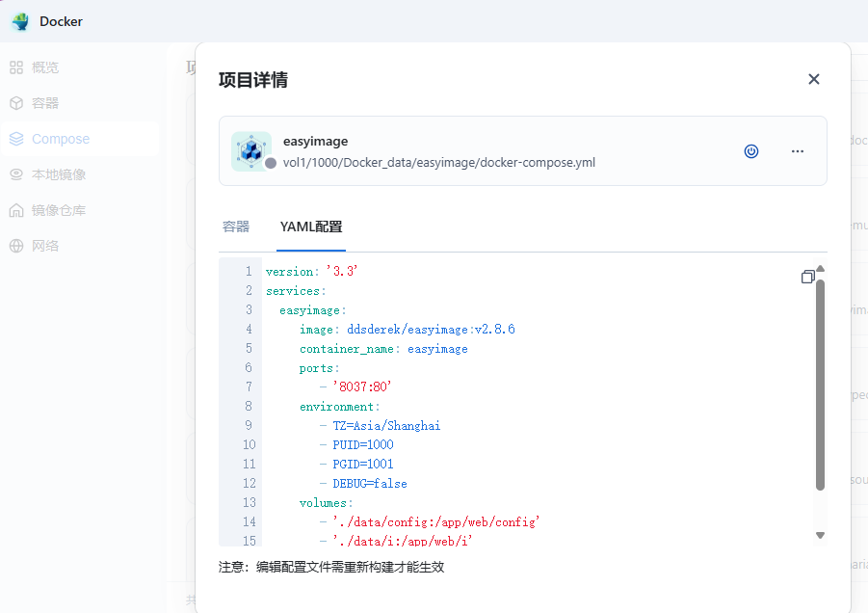Switch to the YAML配置 tab
This screenshot has width=868, height=613.
point(311,227)
